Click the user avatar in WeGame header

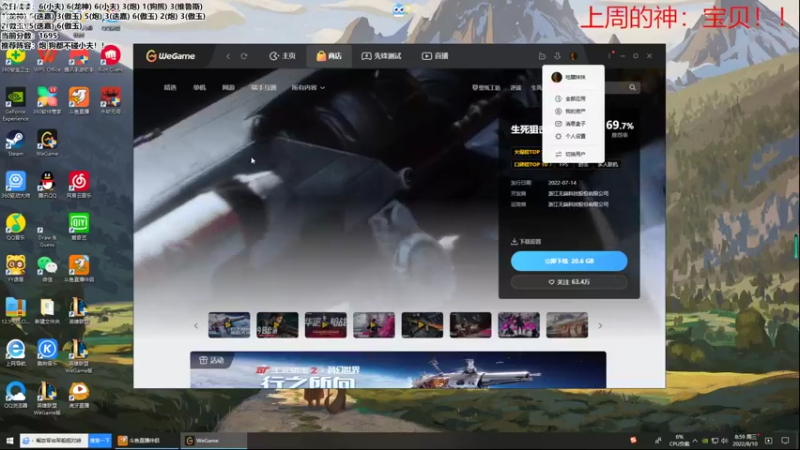tap(573, 56)
